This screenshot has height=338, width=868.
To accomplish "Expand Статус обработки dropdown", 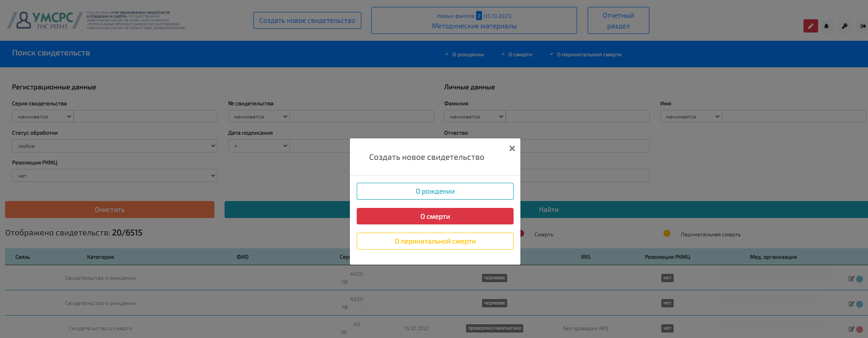I will 115,146.
